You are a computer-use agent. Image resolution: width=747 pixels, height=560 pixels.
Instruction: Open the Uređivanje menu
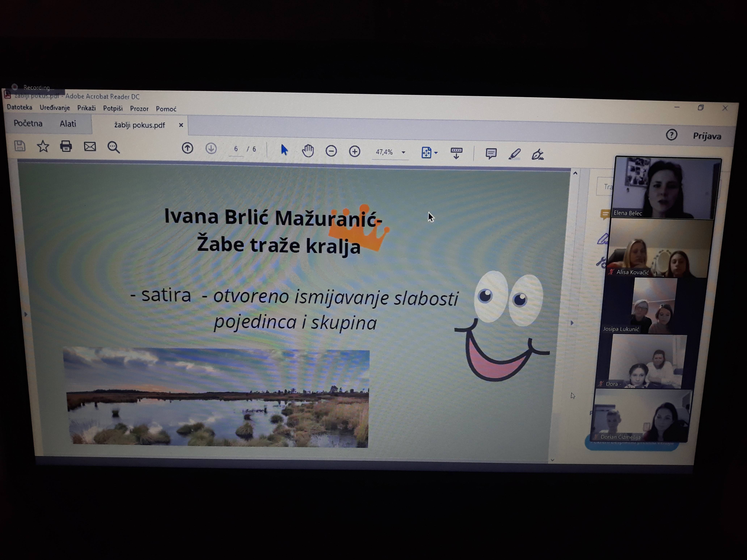55,108
